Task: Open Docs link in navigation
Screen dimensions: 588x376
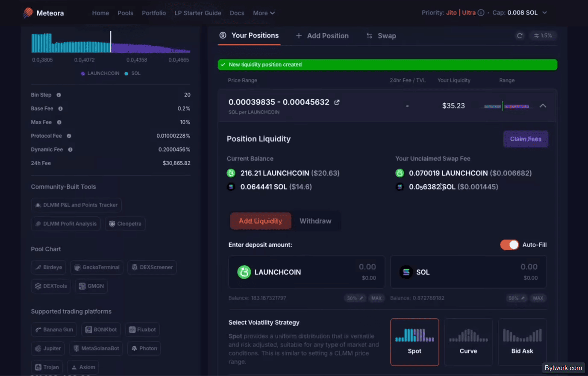Action: [237, 13]
